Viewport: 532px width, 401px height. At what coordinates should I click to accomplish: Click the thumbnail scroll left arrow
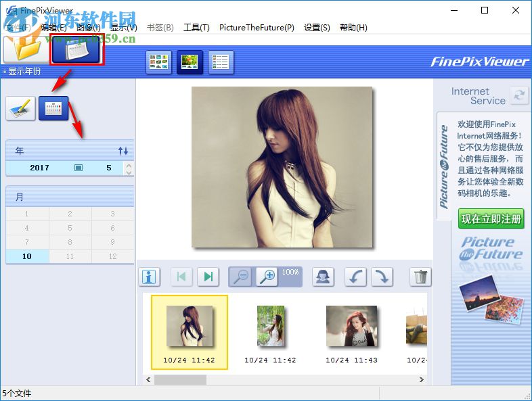point(148,379)
